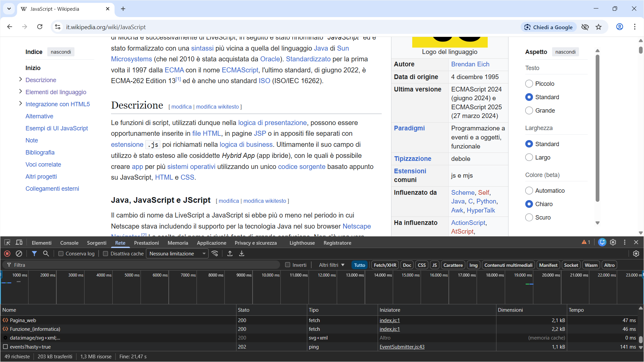This screenshot has height=362, width=644.
Task: Check the Disattiva cache option
Action: click(106, 254)
